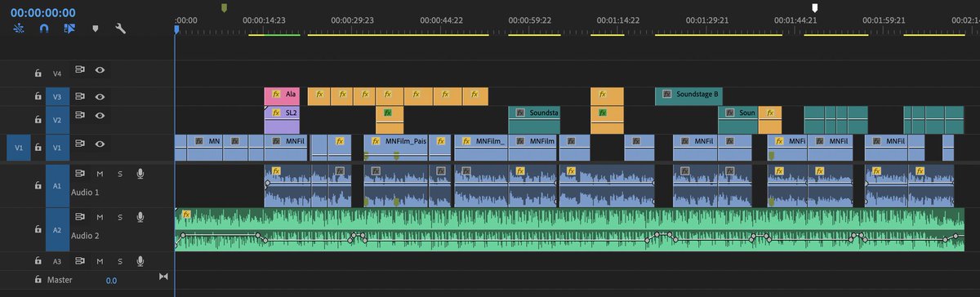This screenshot has height=297, width=980.
Task: Add a marker with the marker icon
Action: (x=96, y=29)
